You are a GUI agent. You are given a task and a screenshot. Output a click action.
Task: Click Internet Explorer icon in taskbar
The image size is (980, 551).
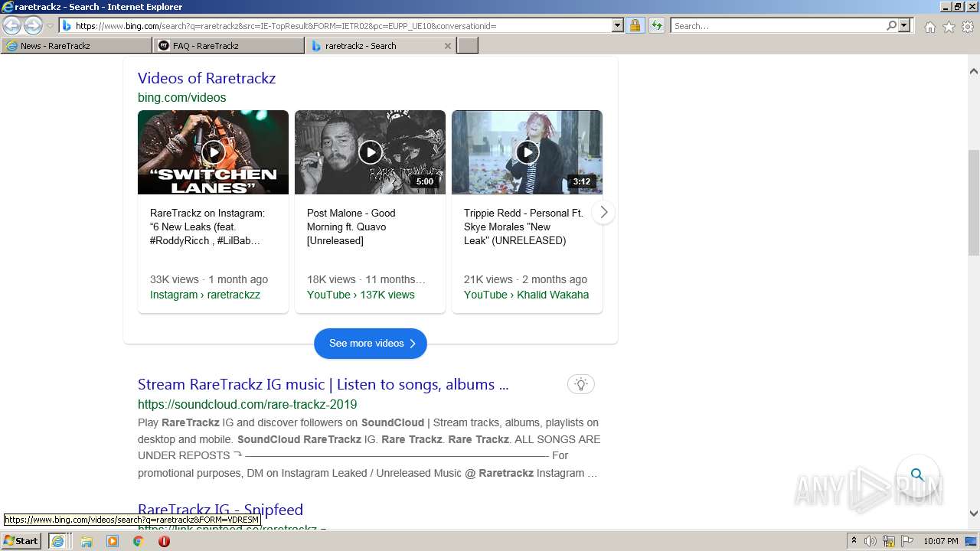point(57,541)
